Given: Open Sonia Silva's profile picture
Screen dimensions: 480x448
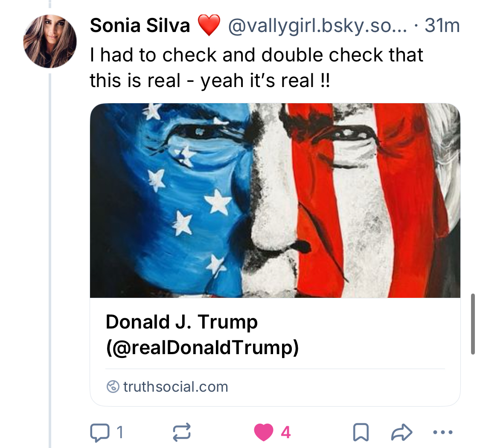Looking at the screenshot, I should pyautogui.click(x=50, y=41).
